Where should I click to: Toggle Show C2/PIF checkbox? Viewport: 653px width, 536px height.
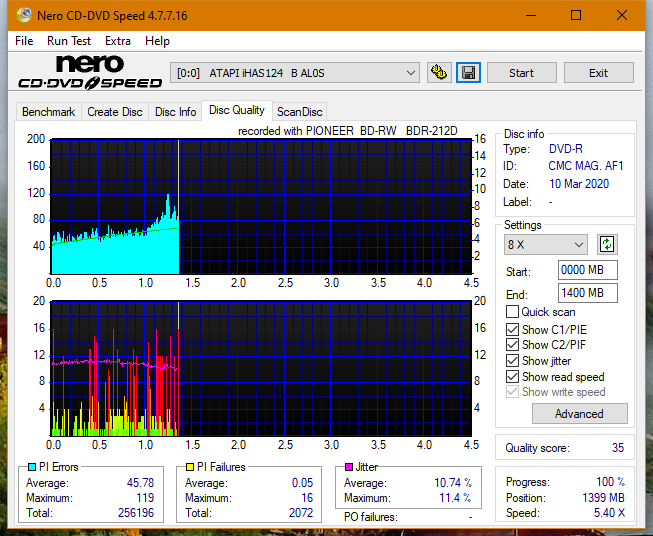512,345
